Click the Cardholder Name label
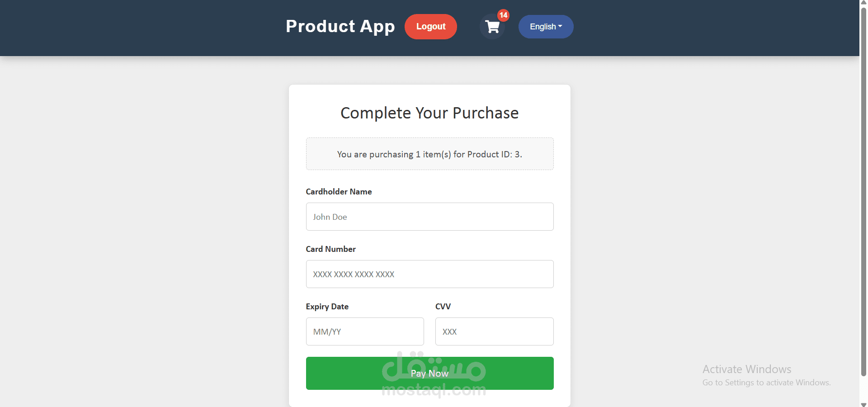The width and height of the screenshot is (868, 407). point(339,192)
